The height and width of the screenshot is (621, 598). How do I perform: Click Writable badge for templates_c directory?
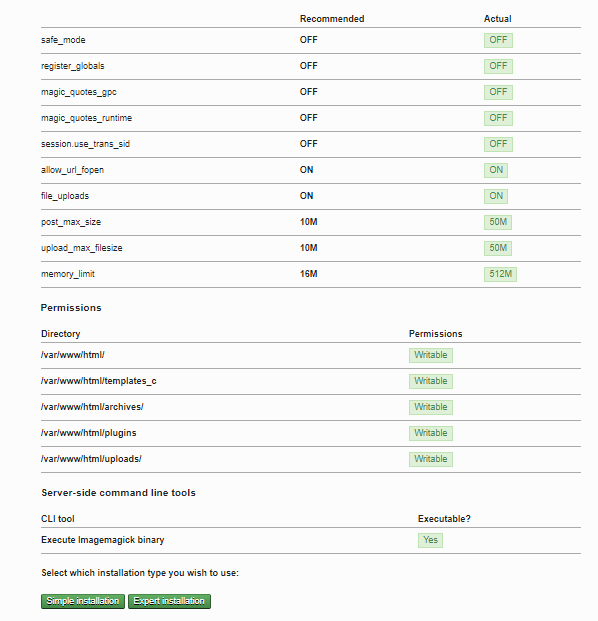tap(431, 381)
